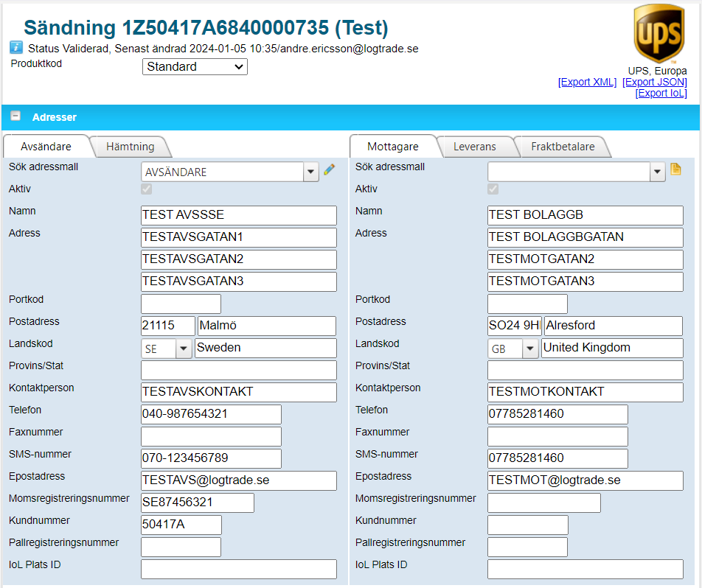
Task: Click the UPS logo
Action: (659, 34)
